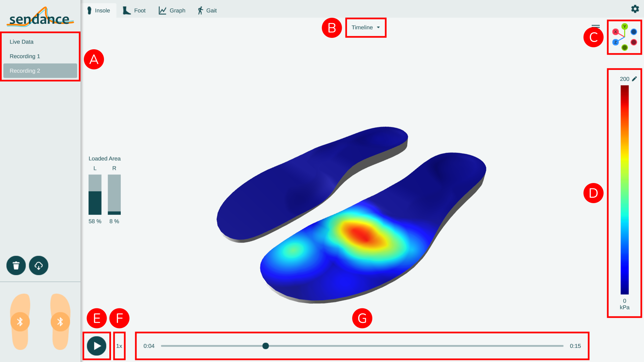Click the 8 % right load value
This screenshot has width=644, height=362.
[114, 222]
